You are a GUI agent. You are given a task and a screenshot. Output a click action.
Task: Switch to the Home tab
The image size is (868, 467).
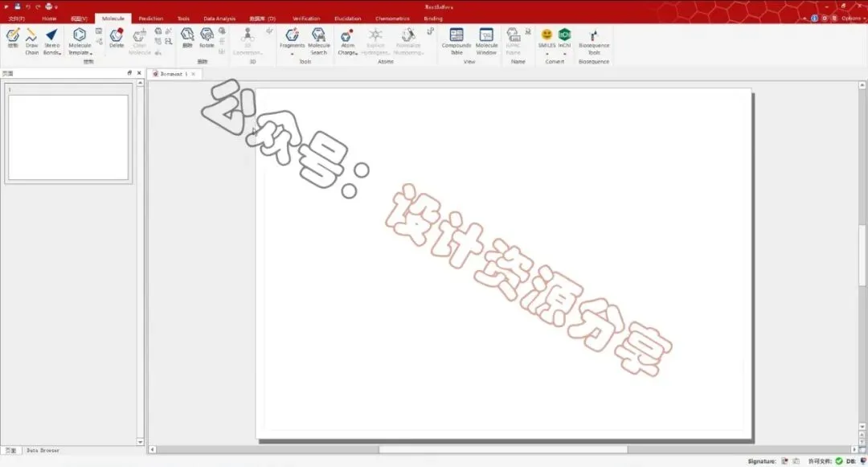[49, 18]
